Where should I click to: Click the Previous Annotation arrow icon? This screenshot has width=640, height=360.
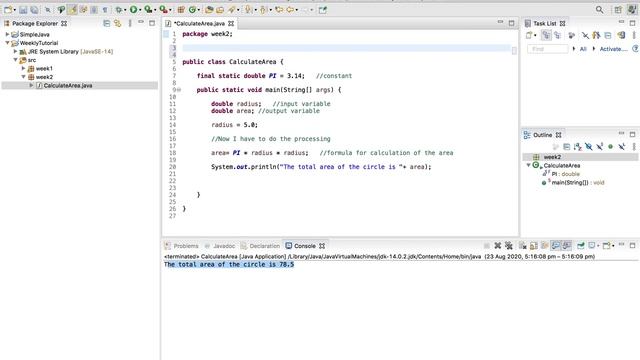(x=263, y=10)
